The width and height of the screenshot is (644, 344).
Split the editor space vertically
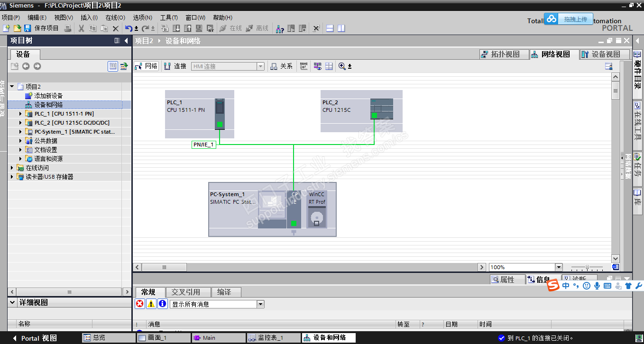point(341,28)
